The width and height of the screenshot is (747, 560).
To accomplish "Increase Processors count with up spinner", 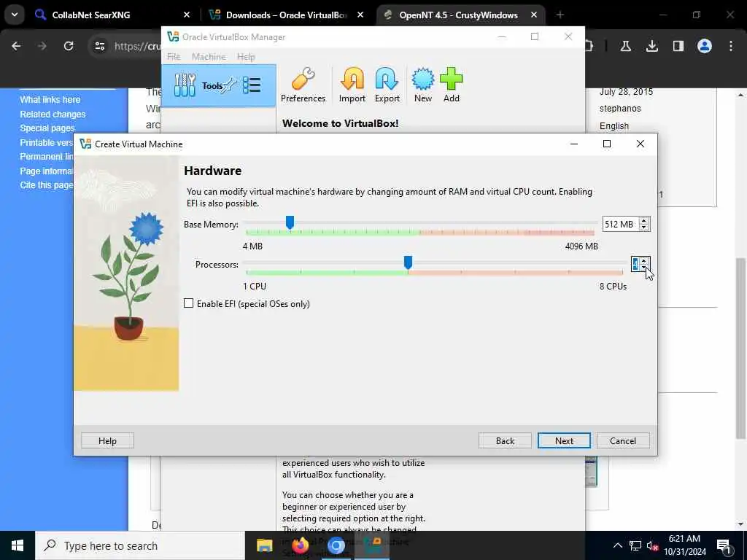I will pyautogui.click(x=643, y=261).
